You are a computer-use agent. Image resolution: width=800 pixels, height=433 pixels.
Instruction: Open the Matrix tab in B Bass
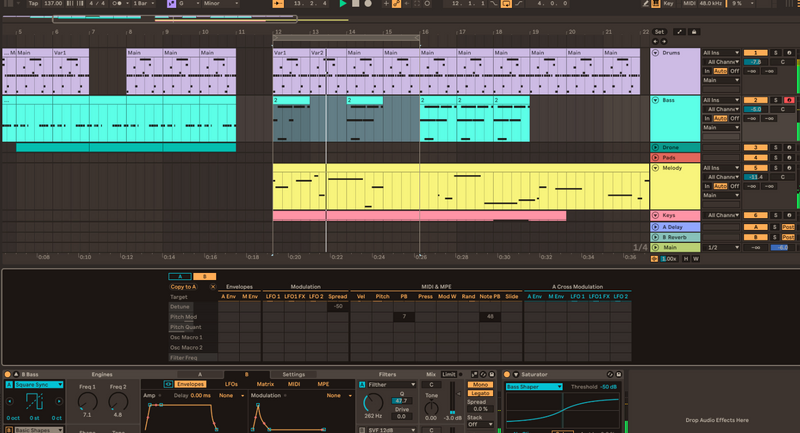(x=265, y=384)
